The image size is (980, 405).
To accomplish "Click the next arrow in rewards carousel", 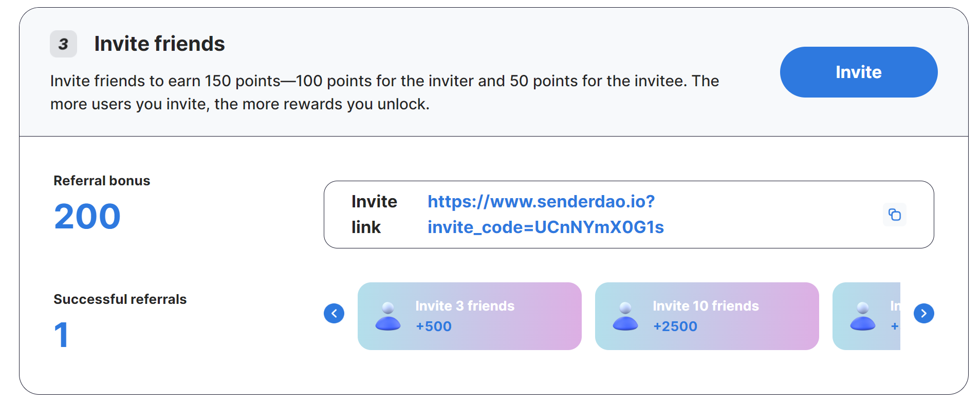I will (x=923, y=313).
